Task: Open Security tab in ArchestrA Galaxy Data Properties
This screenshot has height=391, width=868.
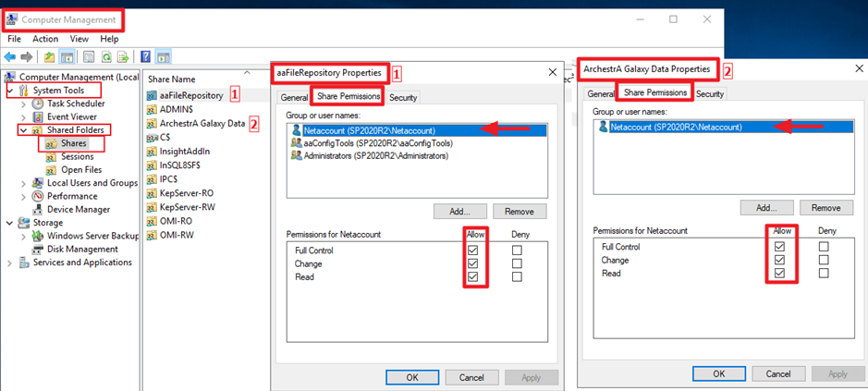Action: coord(710,94)
